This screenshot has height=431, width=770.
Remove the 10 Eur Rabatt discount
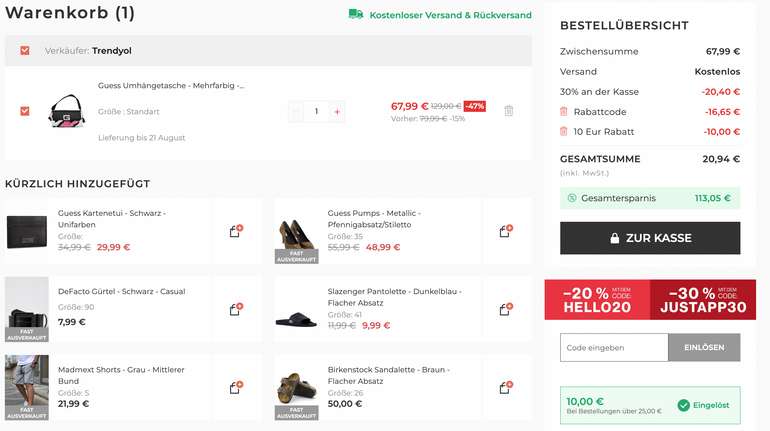pyautogui.click(x=564, y=132)
